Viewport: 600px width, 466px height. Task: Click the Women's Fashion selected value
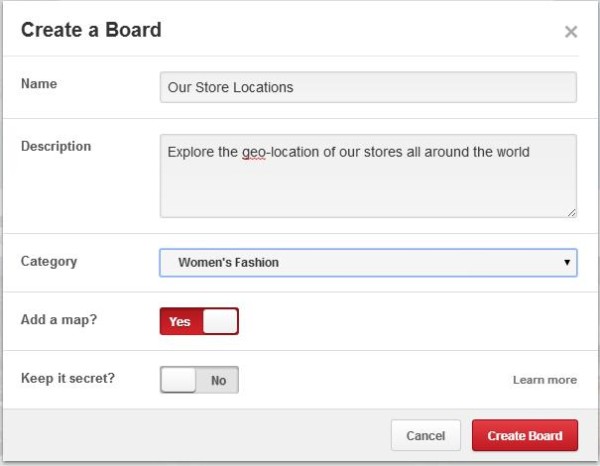(228, 262)
